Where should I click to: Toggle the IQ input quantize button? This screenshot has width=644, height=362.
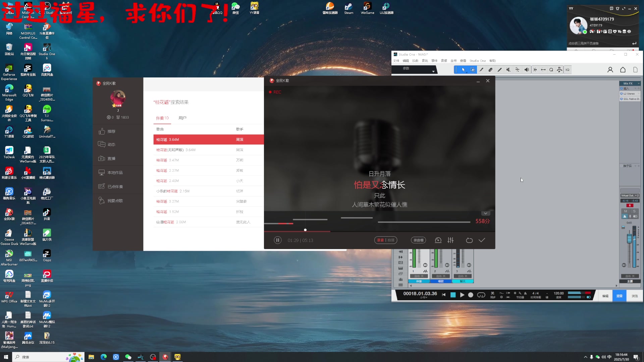point(568,70)
